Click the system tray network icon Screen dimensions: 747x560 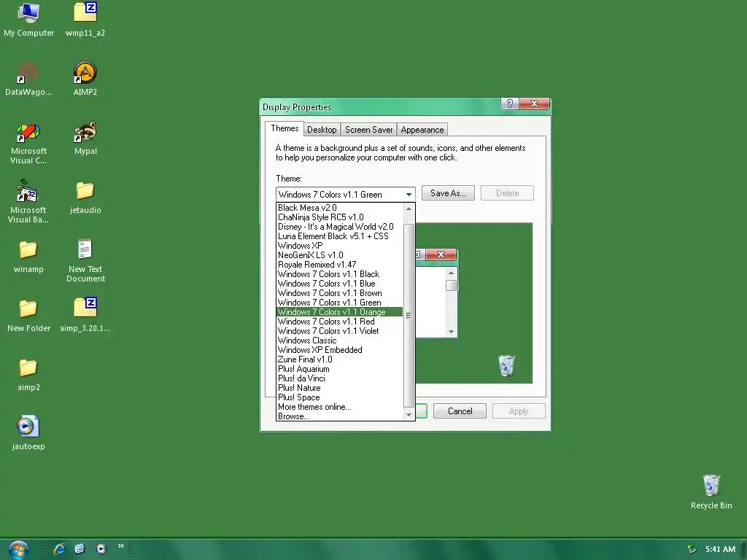click(692, 550)
